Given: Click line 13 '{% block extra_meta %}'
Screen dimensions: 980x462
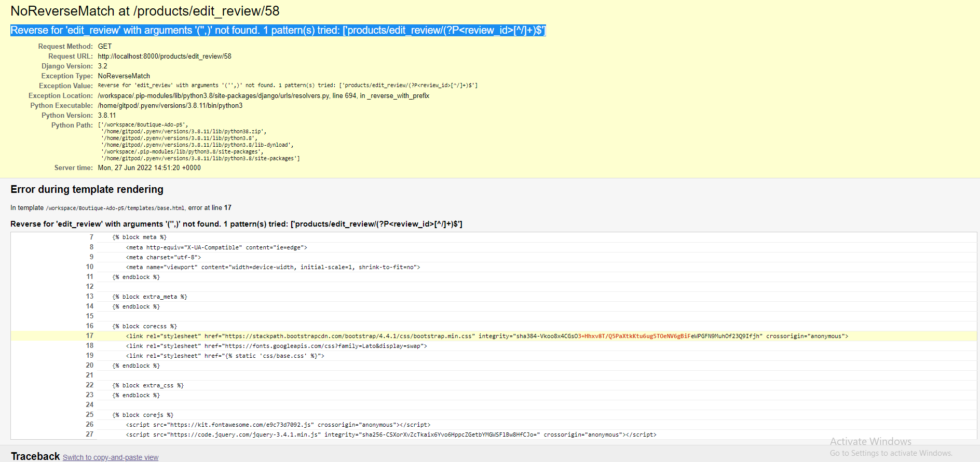Looking at the screenshot, I should point(150,297).
